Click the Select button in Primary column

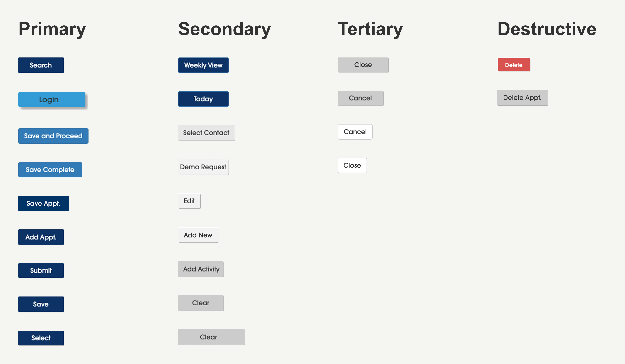[x=41, y=338]
